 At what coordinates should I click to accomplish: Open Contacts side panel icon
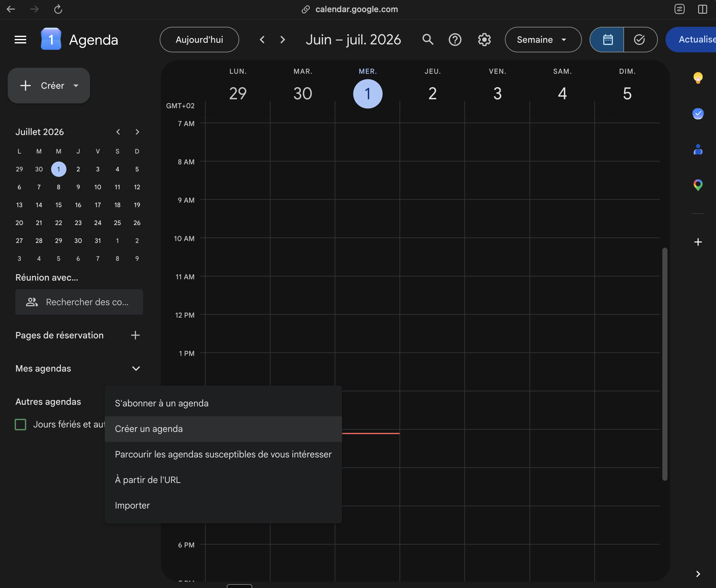(698, 149)
